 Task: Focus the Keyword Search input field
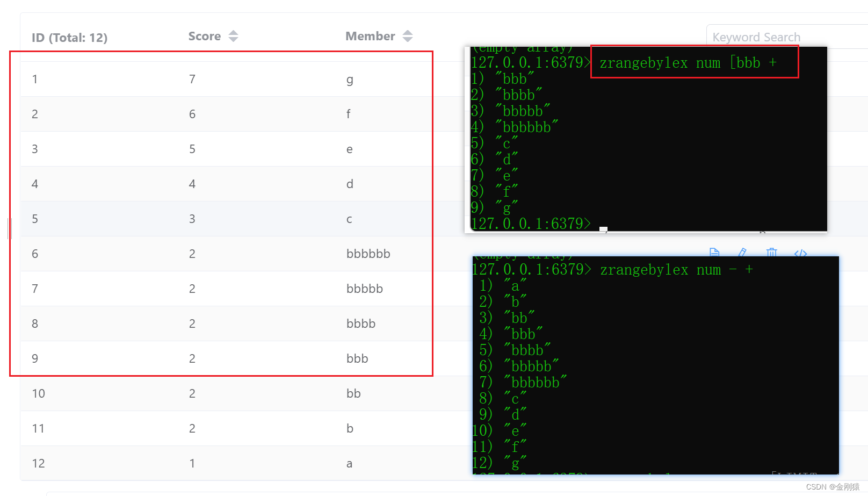coord(787,37)
